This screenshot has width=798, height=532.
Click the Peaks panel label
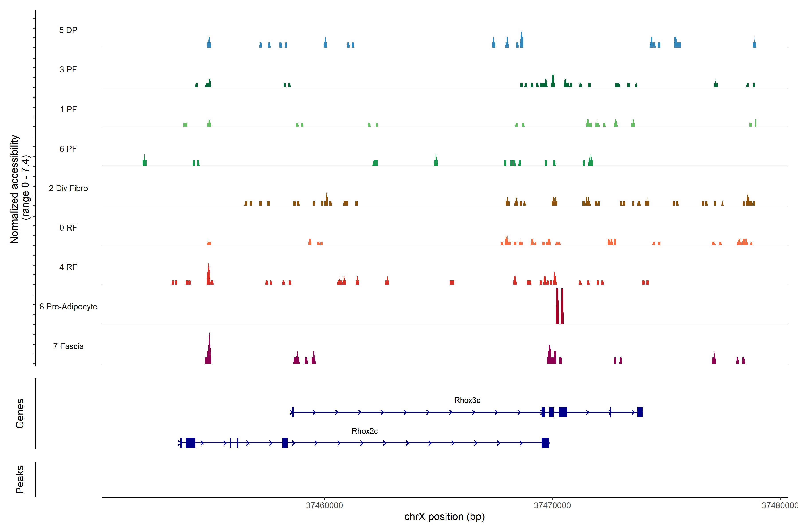point(20,479)
